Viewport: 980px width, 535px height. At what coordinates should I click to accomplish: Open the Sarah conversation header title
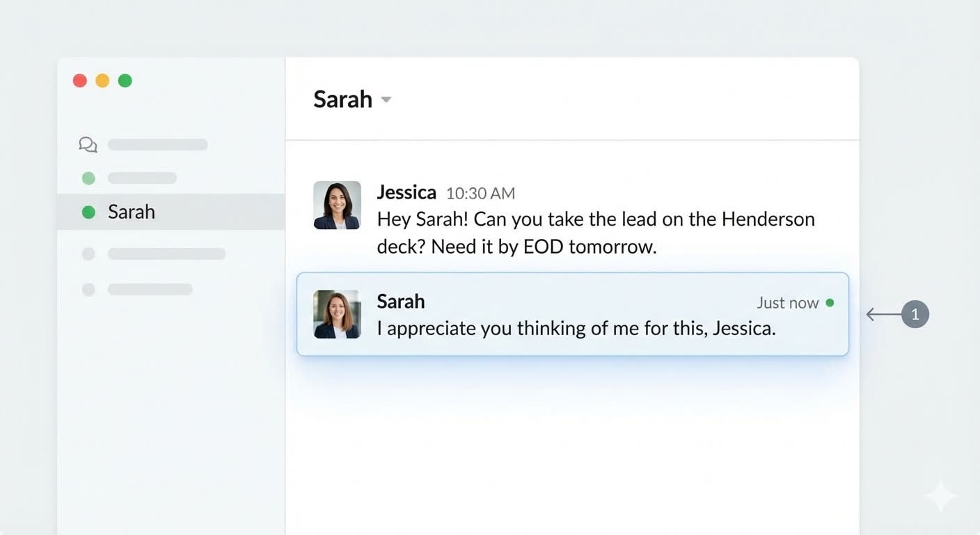[x=342, y=100]
